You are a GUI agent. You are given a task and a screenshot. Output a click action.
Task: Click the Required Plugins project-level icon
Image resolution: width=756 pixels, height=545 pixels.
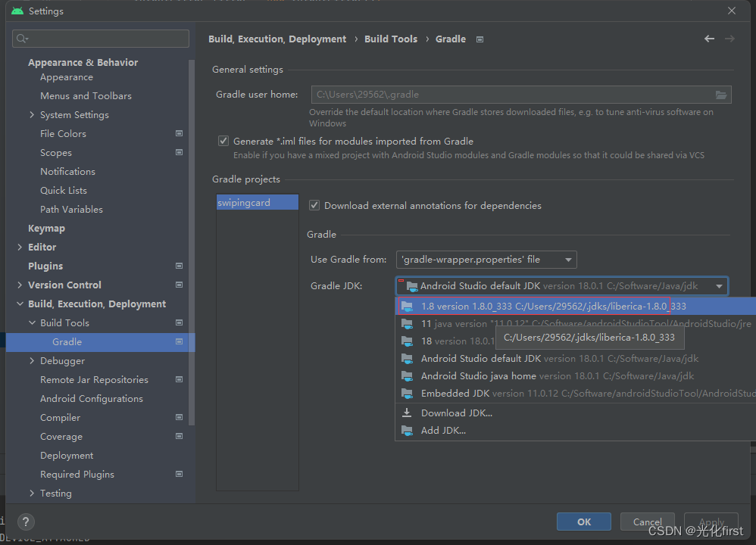pyautogui.click(x=179, y=474)
